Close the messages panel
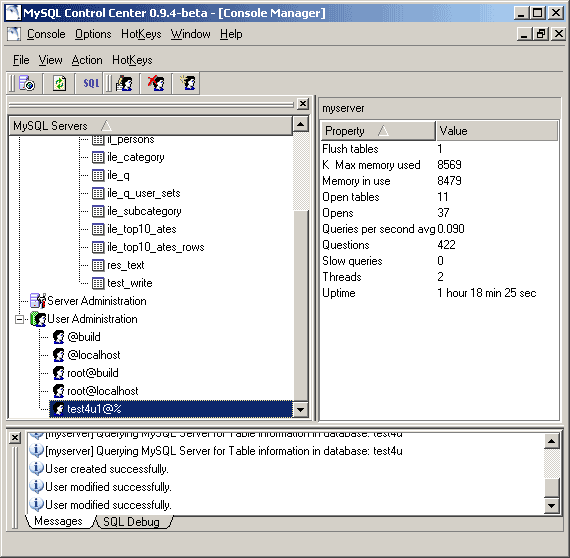The image size is (570, 558). tap(15, 437)
